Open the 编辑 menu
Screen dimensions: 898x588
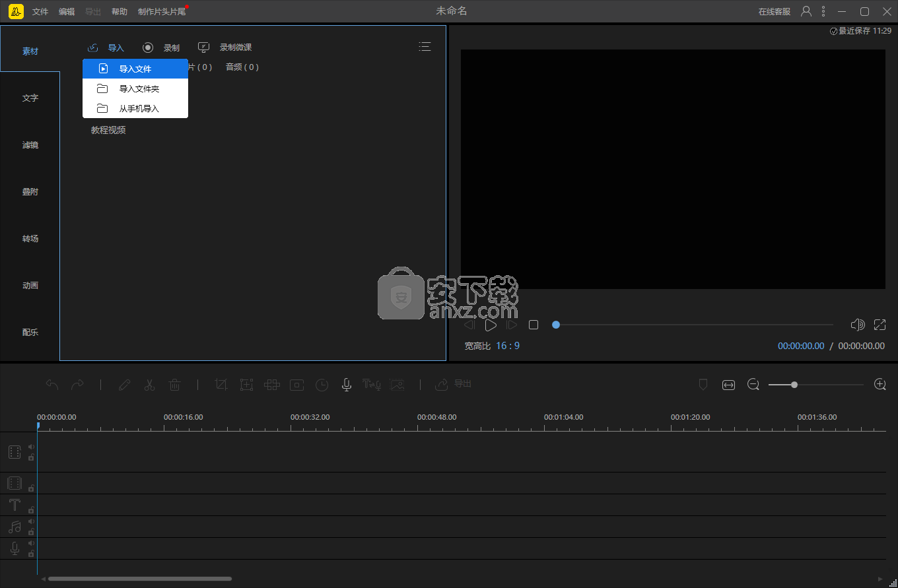[x=67, y=11]
